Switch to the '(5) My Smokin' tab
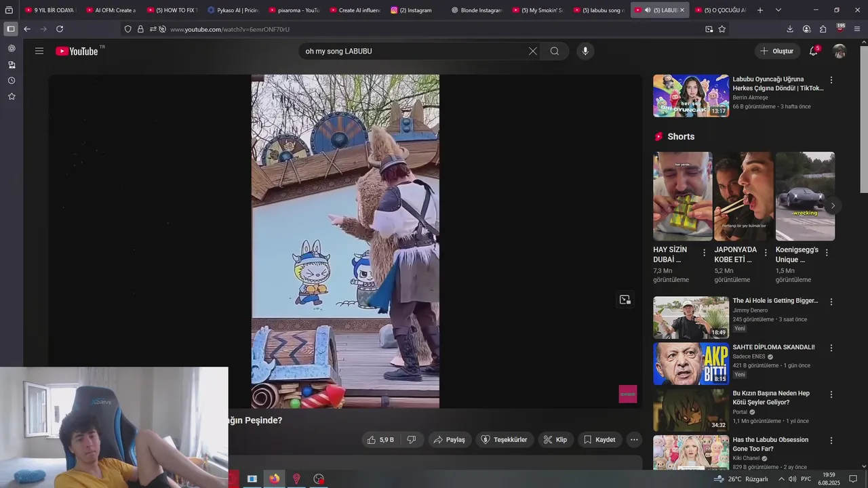This screenshot has height=488, width=868. [538, 10]
